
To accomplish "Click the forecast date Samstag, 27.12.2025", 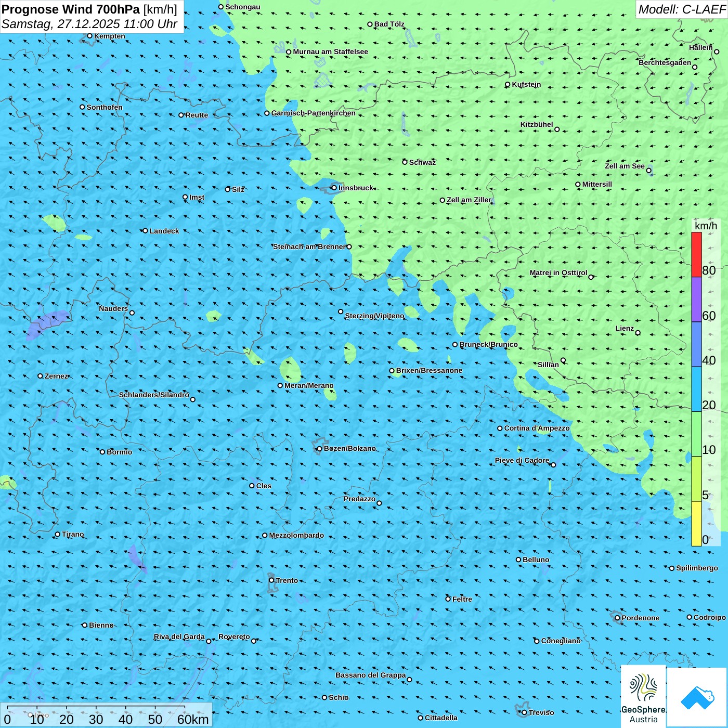I will click(62, 24).
